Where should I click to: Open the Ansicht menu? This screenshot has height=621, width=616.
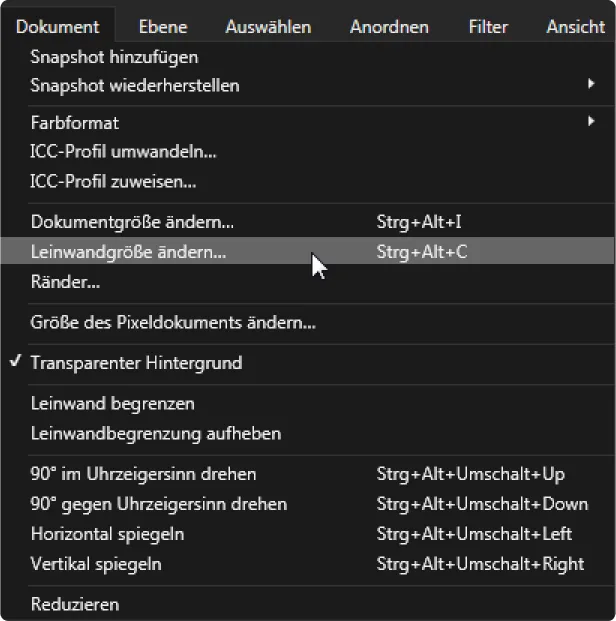(575, 27)
